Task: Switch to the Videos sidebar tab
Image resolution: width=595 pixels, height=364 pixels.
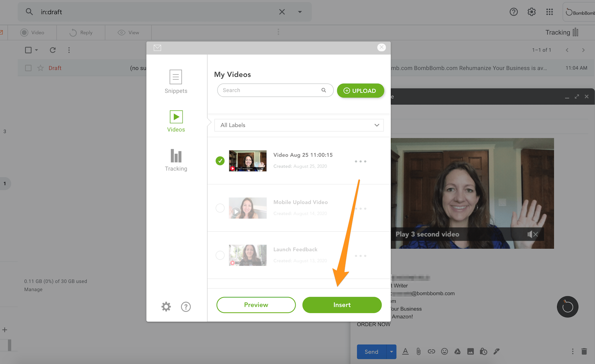Action: 176,121
